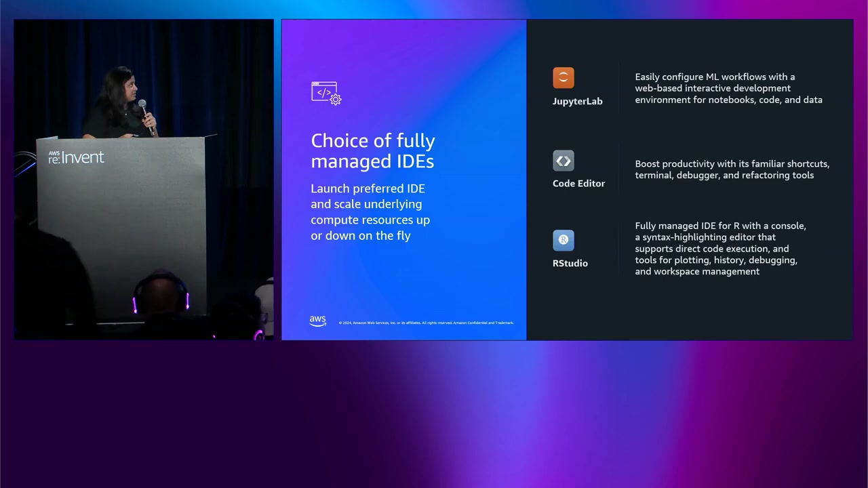Viewport: 868px width, 488px height.
Task: Click the JupyterLab description about ML workflows
Action: (728, 88)
